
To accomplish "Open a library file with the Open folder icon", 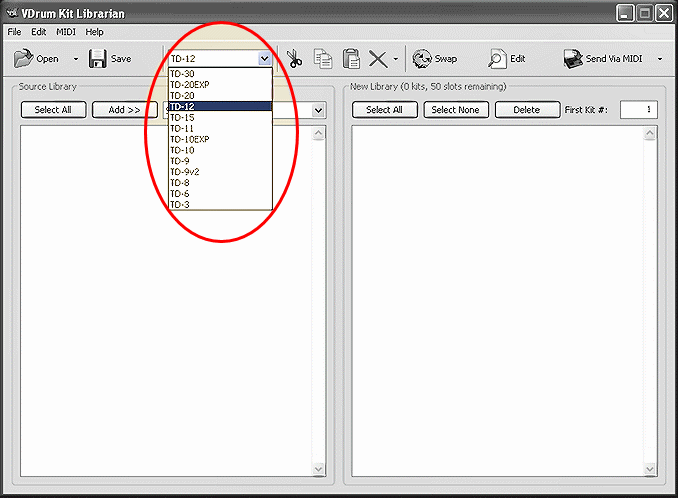I will pyautogui.click(x=24, y=58).
